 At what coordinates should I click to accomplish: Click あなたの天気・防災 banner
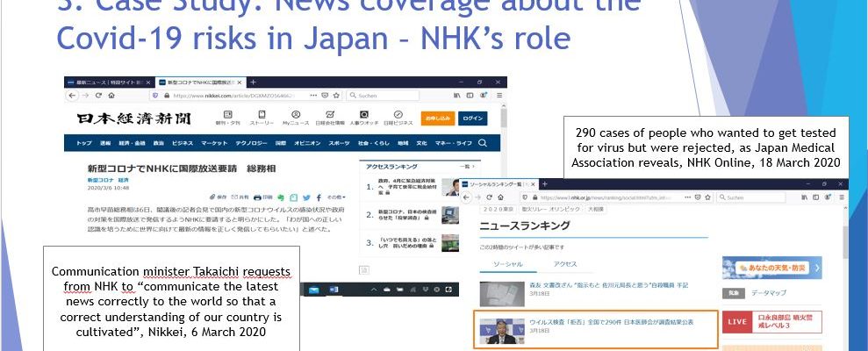[771, 268]
